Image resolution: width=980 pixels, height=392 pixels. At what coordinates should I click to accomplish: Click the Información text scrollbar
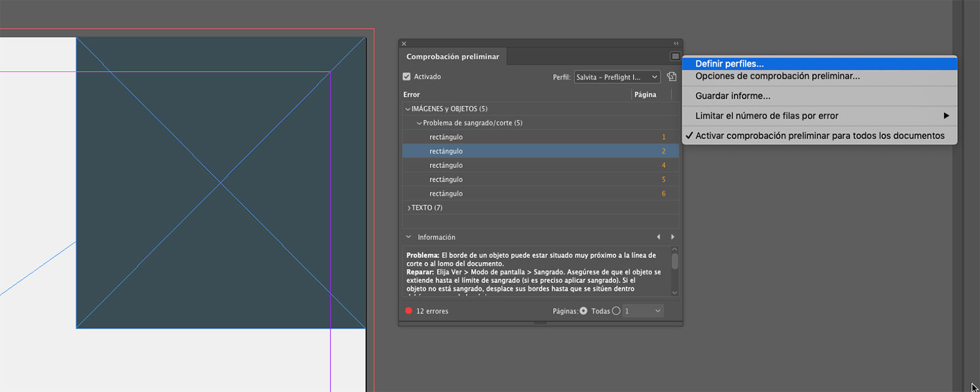[x=675, y=261]
